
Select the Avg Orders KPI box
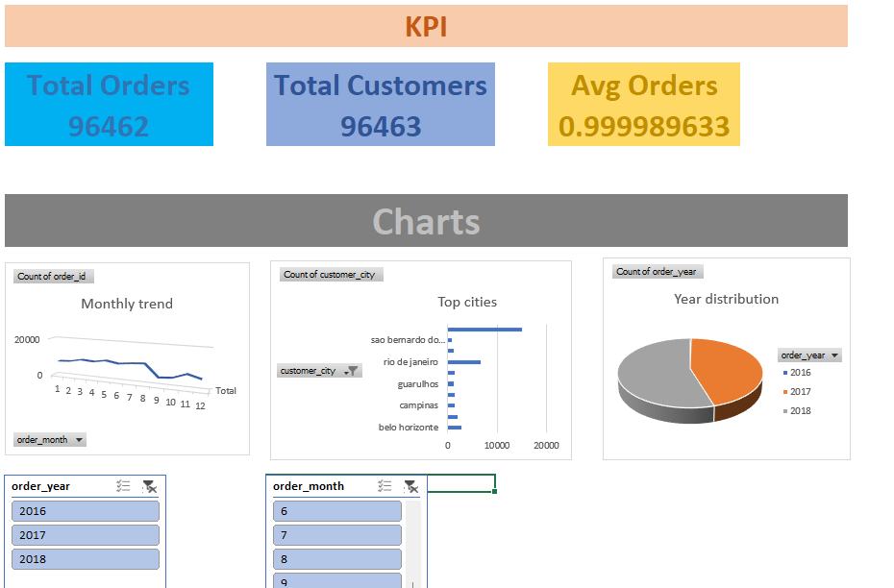644,105
